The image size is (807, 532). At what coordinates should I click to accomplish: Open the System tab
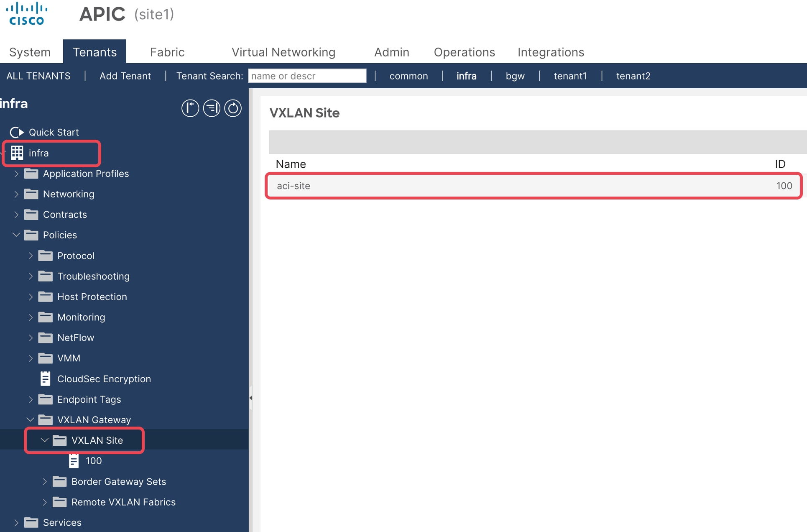click(30, 52)
